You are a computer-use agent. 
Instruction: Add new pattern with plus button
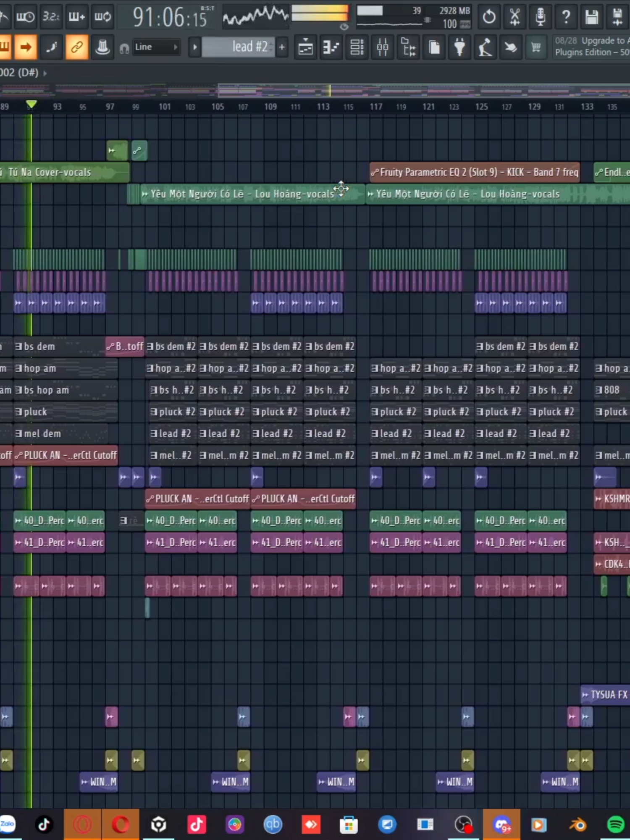[282, 47]
